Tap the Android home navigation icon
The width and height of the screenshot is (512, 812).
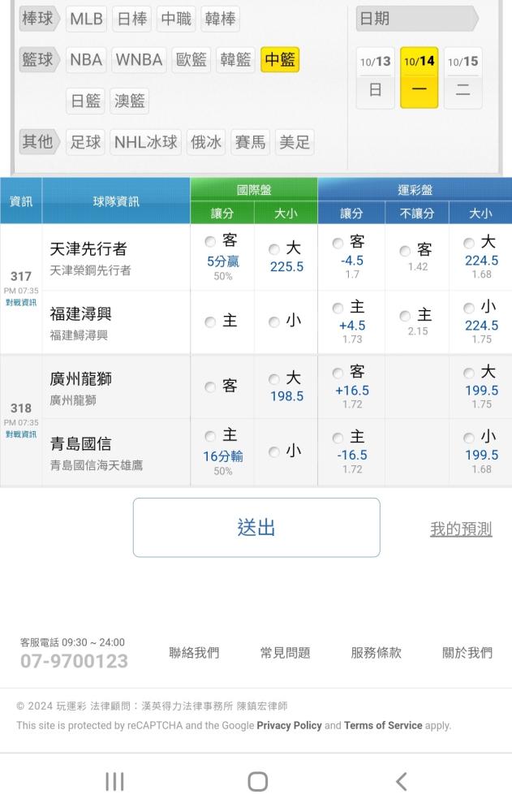click(x=257, y=781)
